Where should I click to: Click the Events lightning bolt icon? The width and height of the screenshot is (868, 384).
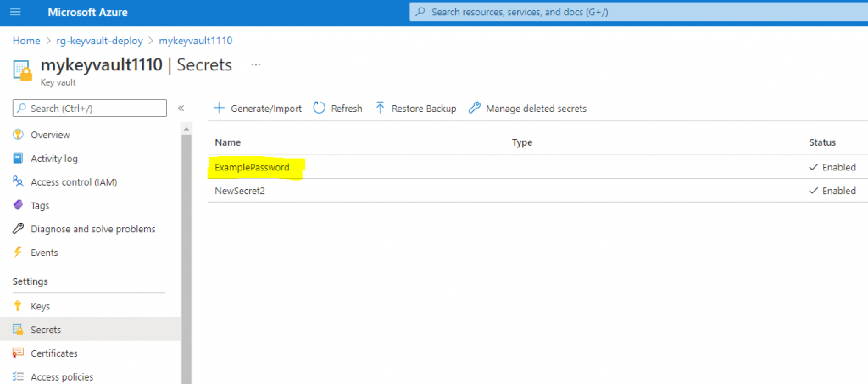pyautogui.click(x=19, y=253)
